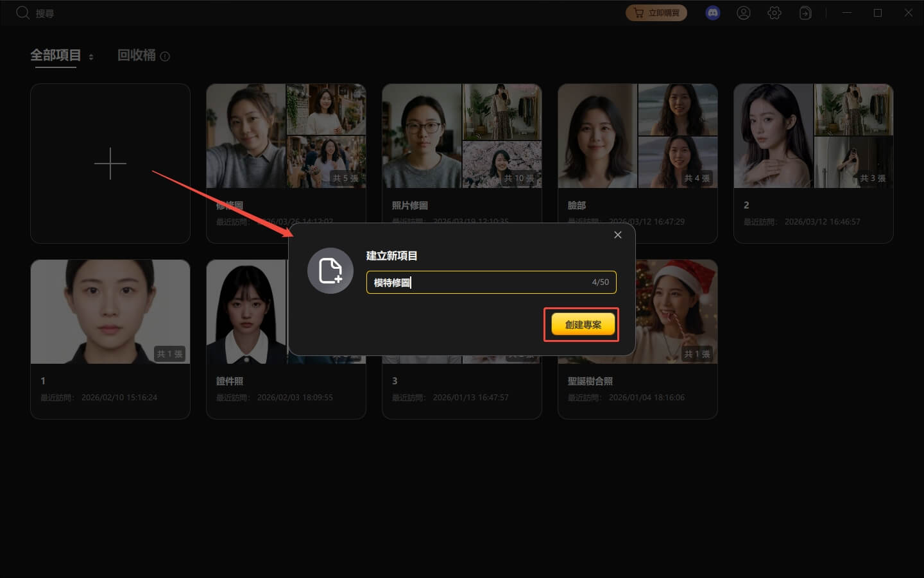The image size is (924, 578).
Task: Click the date 2026/01/04 18:16:06
Action: 647,398
